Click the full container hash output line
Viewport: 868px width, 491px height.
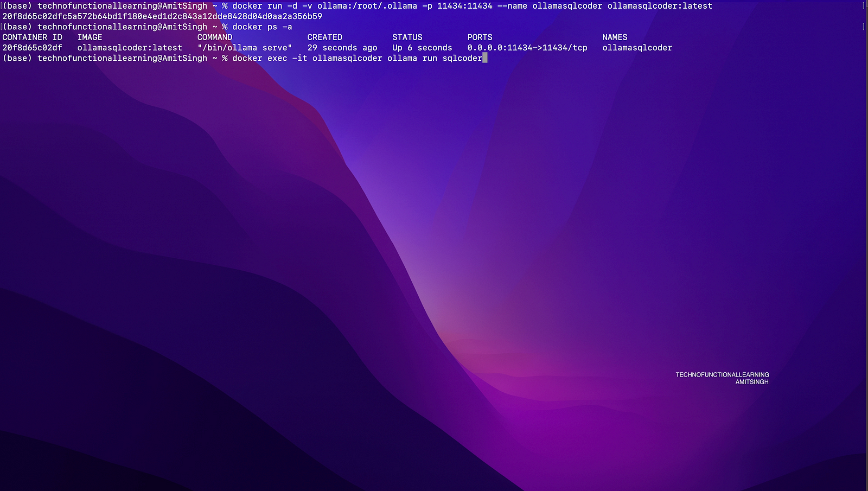coord(162,16)
